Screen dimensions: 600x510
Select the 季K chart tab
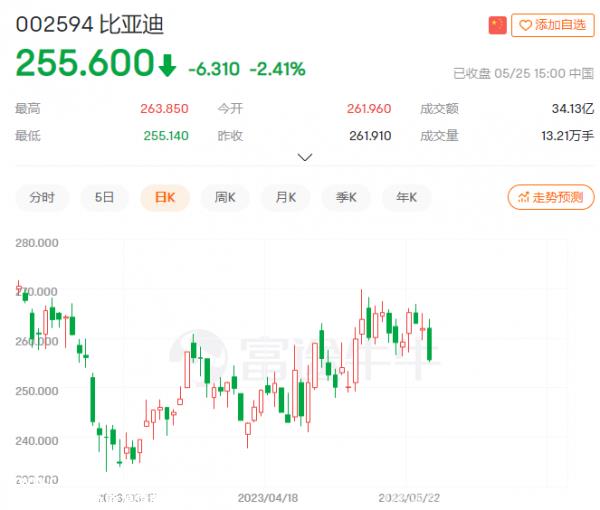click(x=346, y=197)
